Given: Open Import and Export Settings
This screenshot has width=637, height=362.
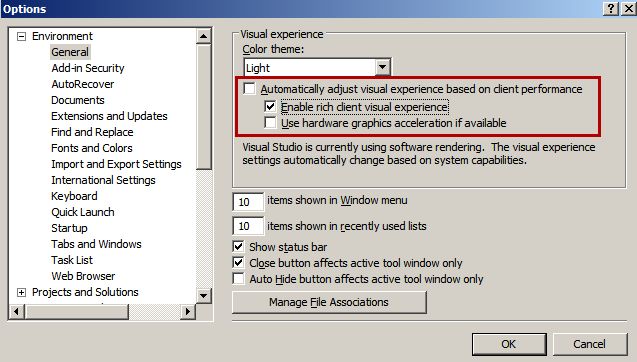Looking at the screenshot, I should coord(116,164).
